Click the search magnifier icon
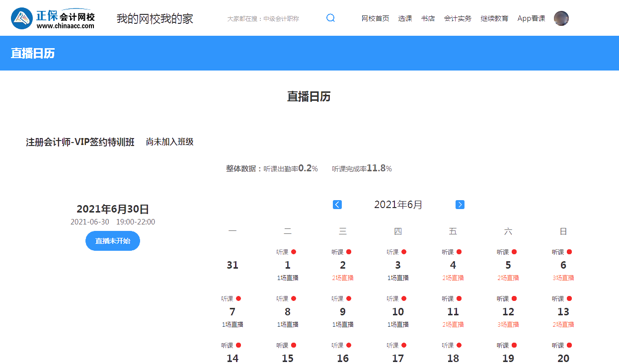The image size is (619, 364). (x=330, y=18)
